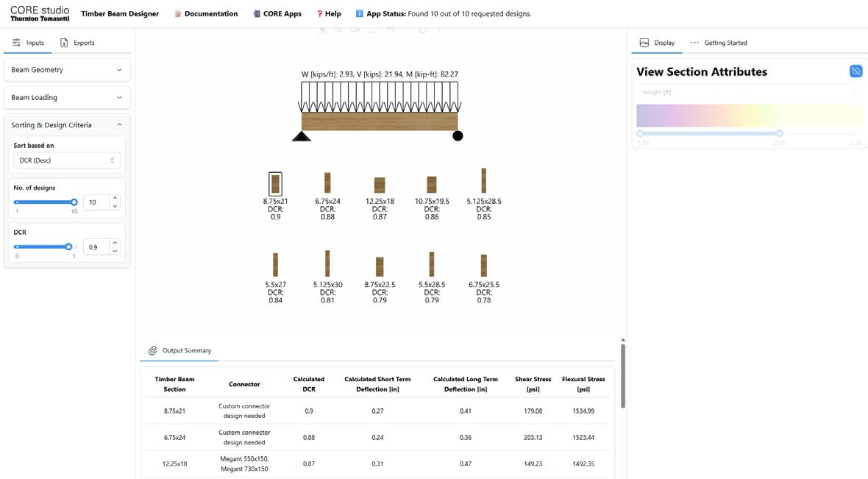Click the right handle of the height range slider
The height and width of the screenshot is (479, 868).
point(780,133)
